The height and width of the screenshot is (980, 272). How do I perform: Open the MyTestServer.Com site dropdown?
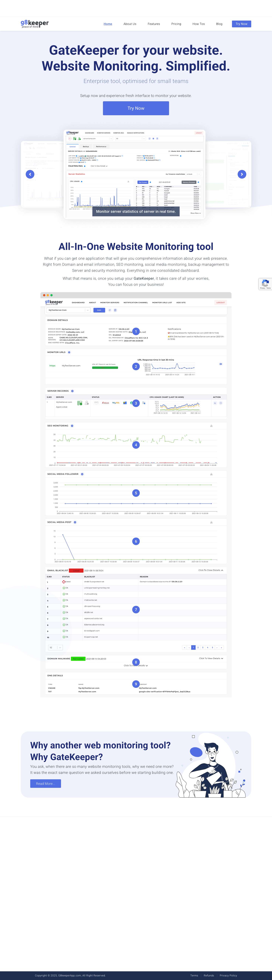69,310
